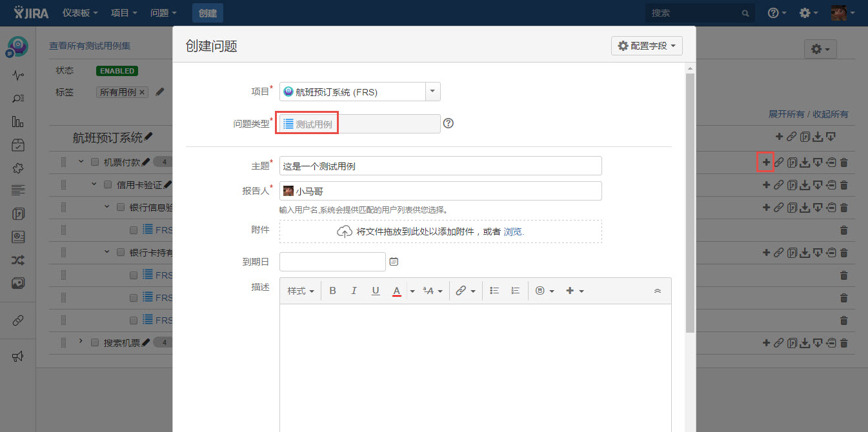Apply bold formatting in the description editor
Screen dimensions: 868x432
333,291
